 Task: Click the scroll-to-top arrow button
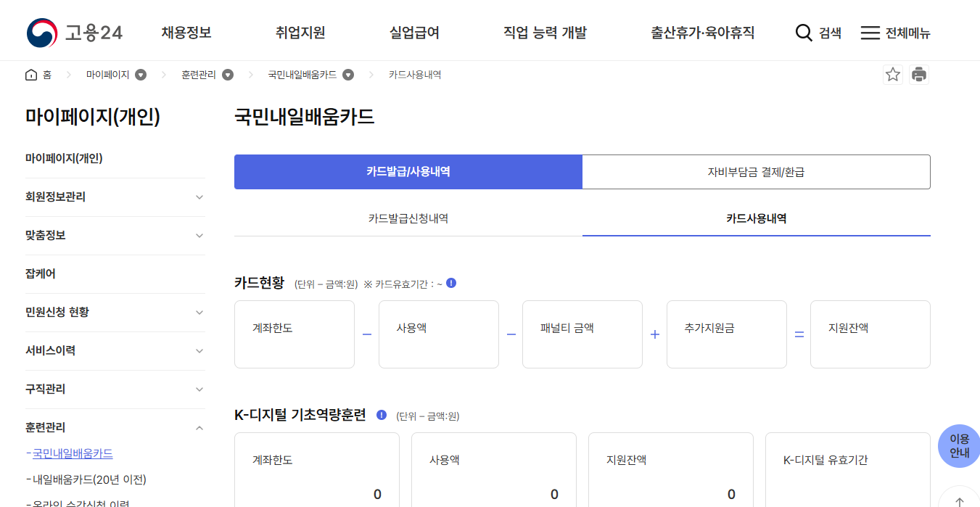point(959,501)
